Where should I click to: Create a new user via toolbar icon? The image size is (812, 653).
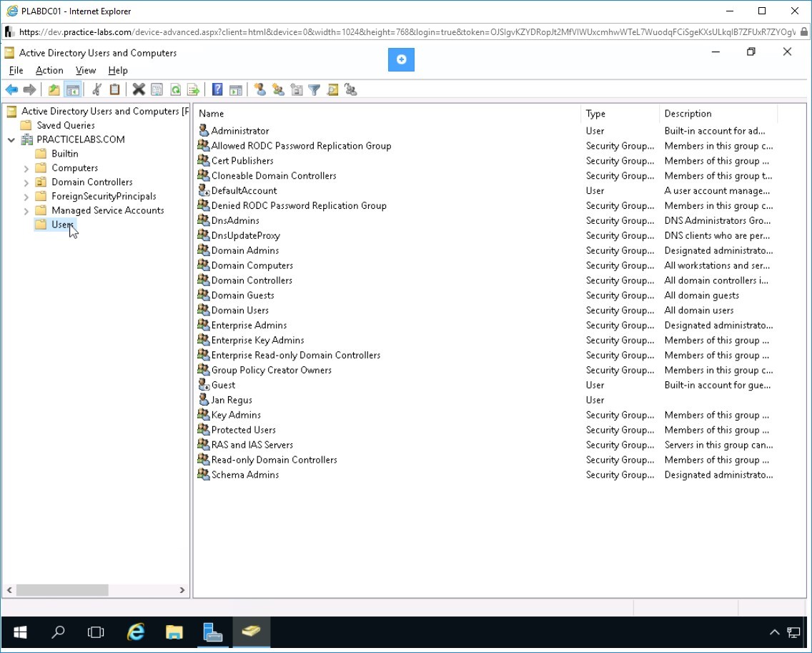[260, 89]
